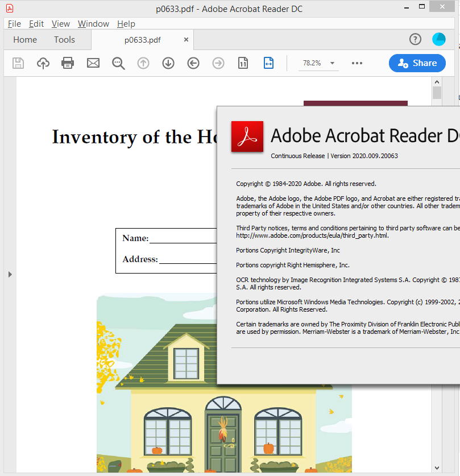Expand the hidden left navigation pane arrow
The width and height of the screenshot is (460, 476).
(10, 274)
